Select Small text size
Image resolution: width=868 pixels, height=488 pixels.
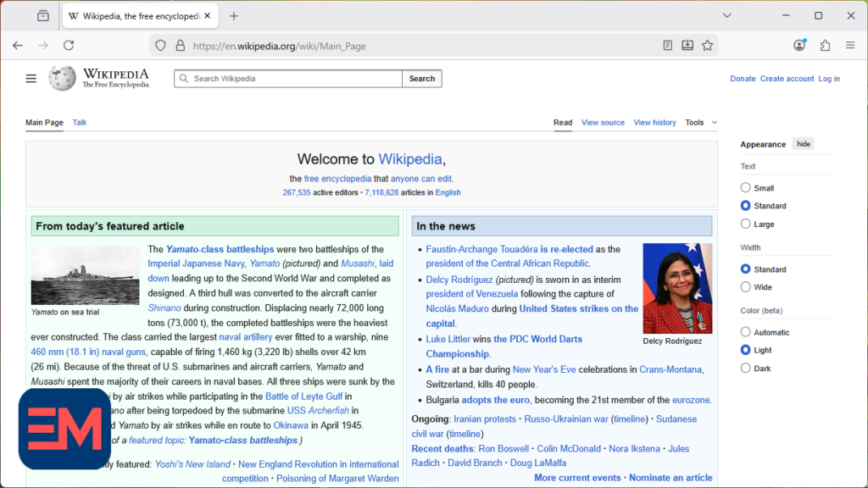(x=746, y=187)
